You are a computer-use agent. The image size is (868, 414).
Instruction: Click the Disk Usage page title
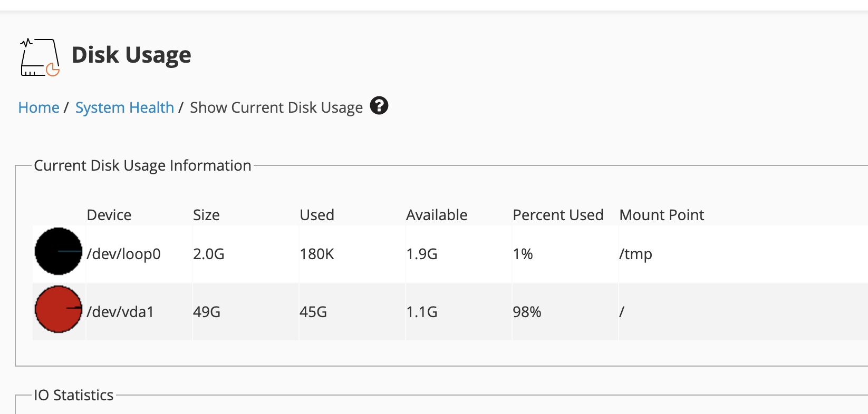pyautogui.click(x=131, y=55)
